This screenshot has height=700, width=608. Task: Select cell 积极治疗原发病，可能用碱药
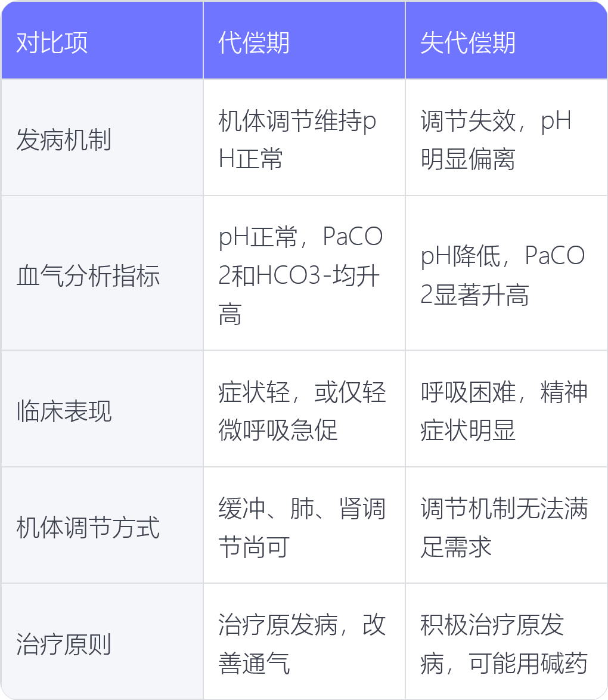coord(506,642)
